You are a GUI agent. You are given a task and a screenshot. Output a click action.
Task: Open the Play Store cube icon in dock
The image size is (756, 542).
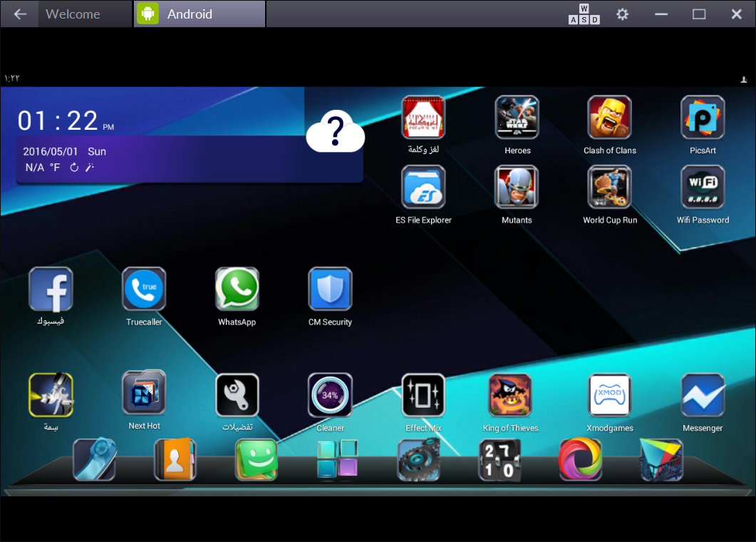point(661,459)
